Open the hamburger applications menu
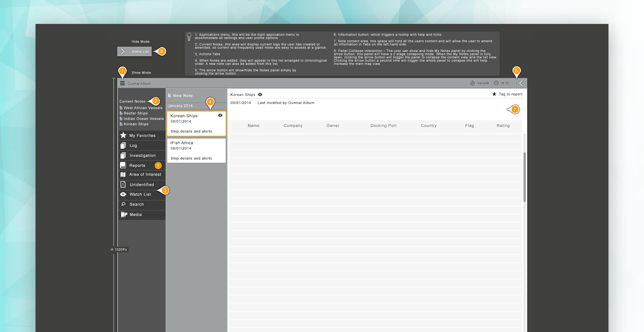Image resolution: width=644 pixels, height=332 pixels. point(122,83)
